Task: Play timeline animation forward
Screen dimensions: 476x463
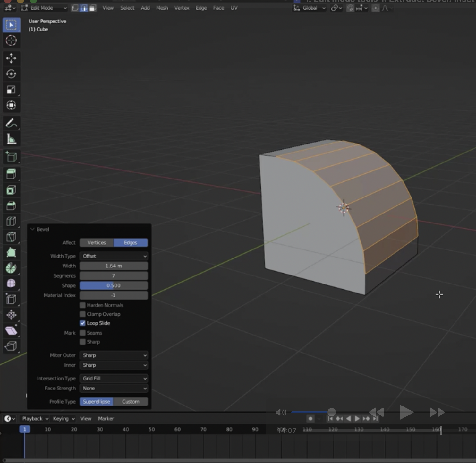Action: [x=357, y=419]
